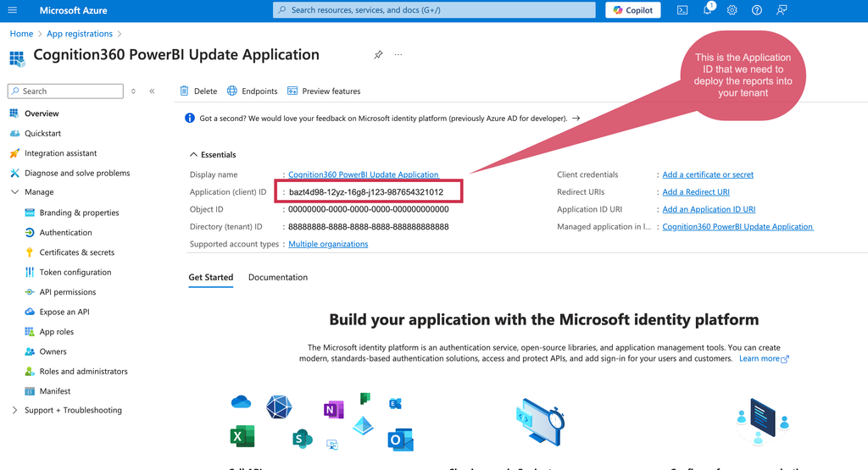Click the OneDrive cloud icon
The image size is (868, 470).
(241, 402)
